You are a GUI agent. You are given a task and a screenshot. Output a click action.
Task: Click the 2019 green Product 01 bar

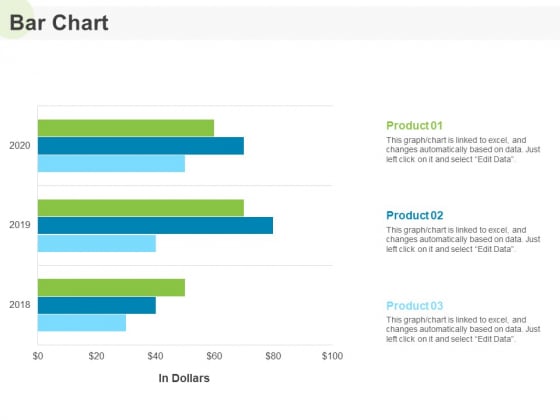click(141, 208)
